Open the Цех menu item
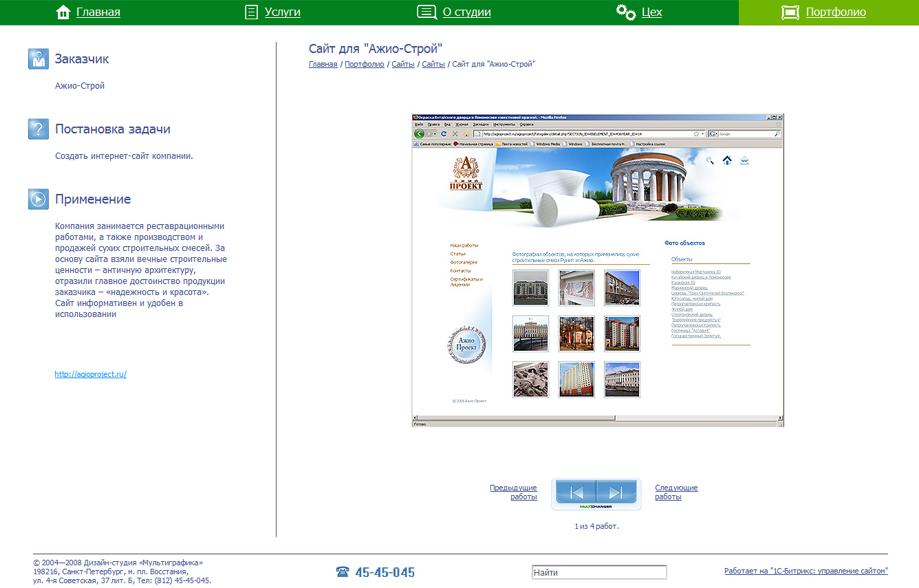This screenshot has width=919, height=588. click(x=651, y=12)
